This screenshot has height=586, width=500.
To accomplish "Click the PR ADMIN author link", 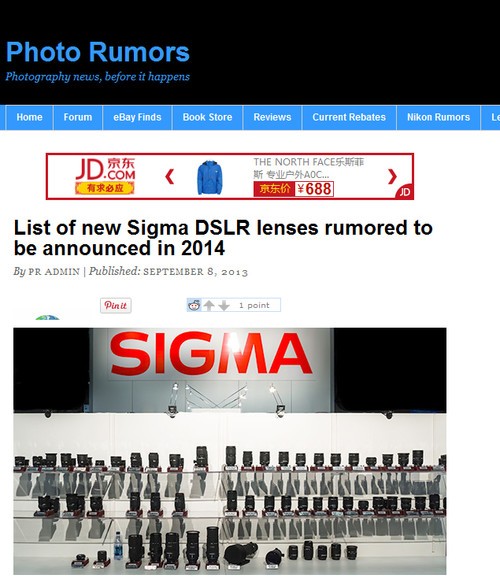I will 54,272.
